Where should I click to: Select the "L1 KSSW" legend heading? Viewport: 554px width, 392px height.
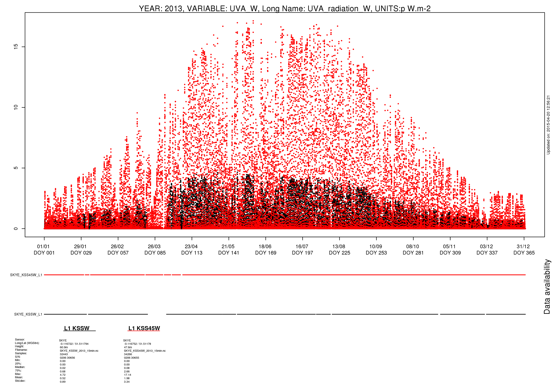click(x=77, y=328)
